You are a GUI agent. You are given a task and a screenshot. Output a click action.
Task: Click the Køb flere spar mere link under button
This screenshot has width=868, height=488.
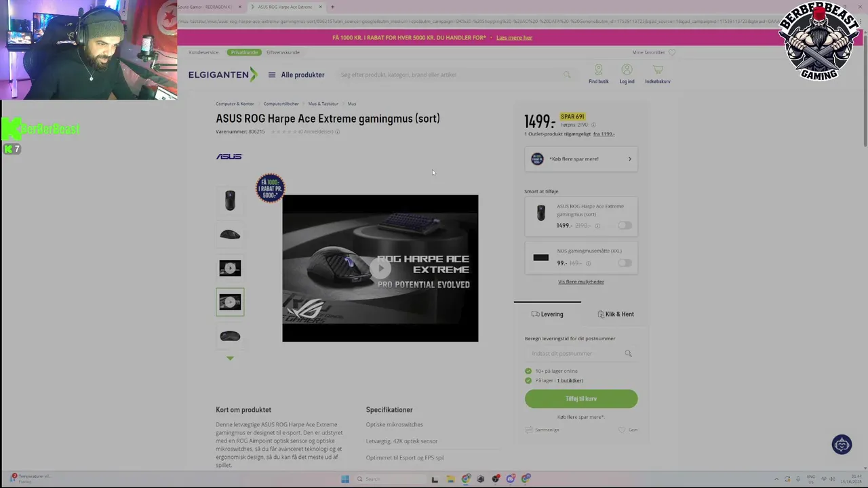(x=581, y=417)
